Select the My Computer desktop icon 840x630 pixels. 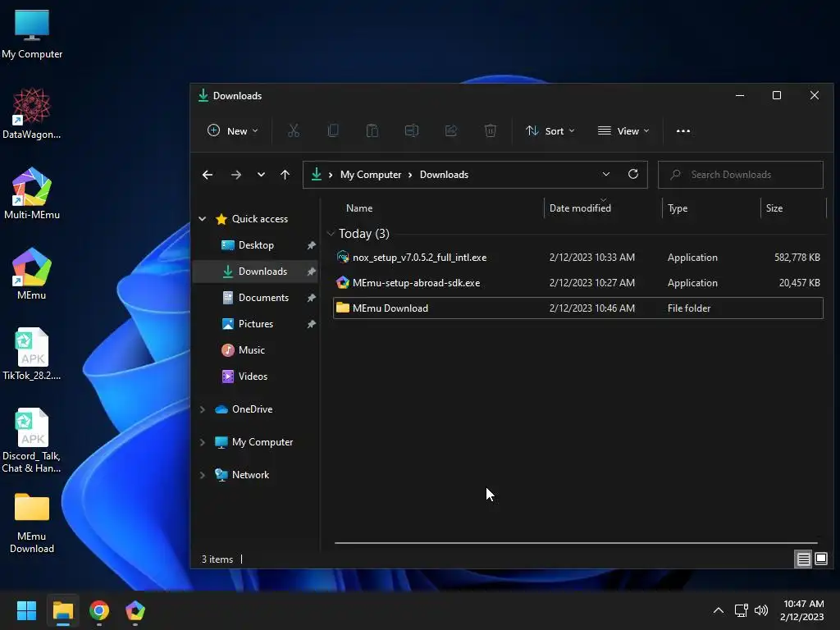pyautogui.click(x=32, y=34)
